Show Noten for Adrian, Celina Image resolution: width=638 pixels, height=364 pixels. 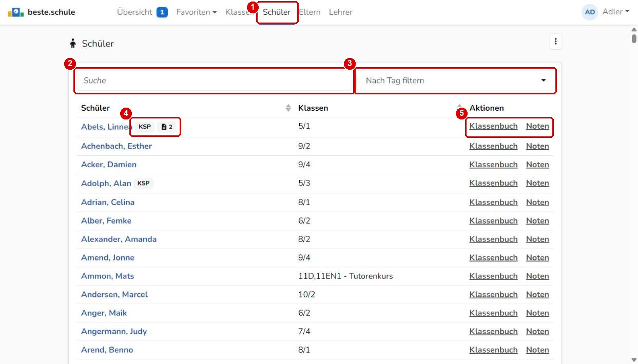click(537, 202)
